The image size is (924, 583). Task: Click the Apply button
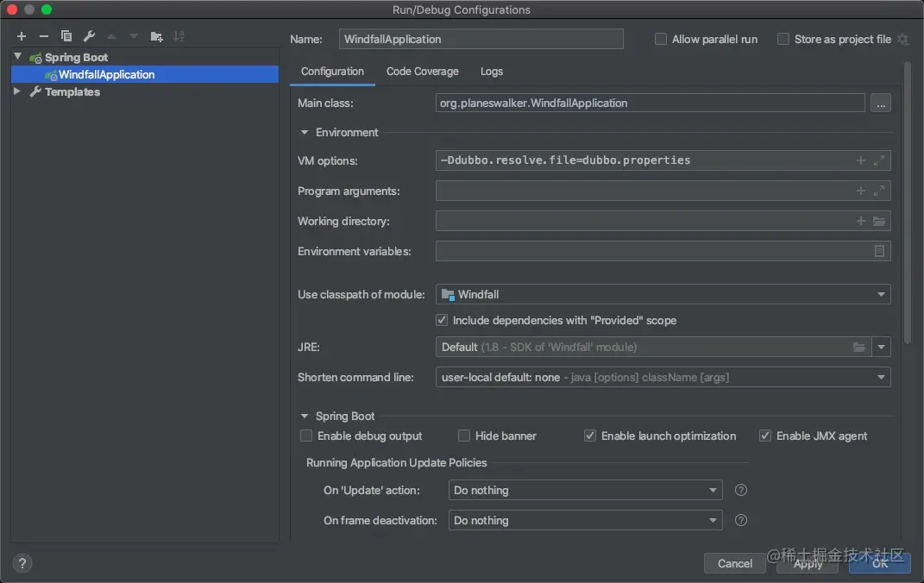[x=808, y=563]
